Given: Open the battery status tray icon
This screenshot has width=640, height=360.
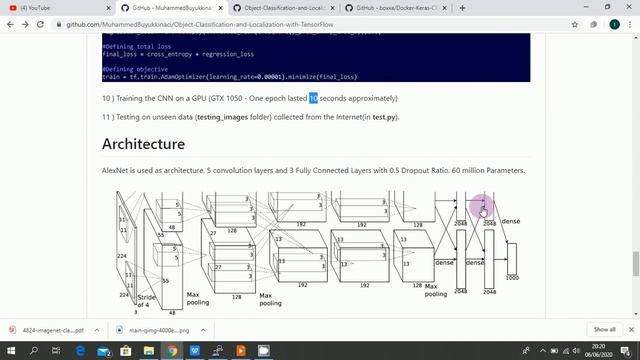Looking at the screenshot, I should coord(554,351).
